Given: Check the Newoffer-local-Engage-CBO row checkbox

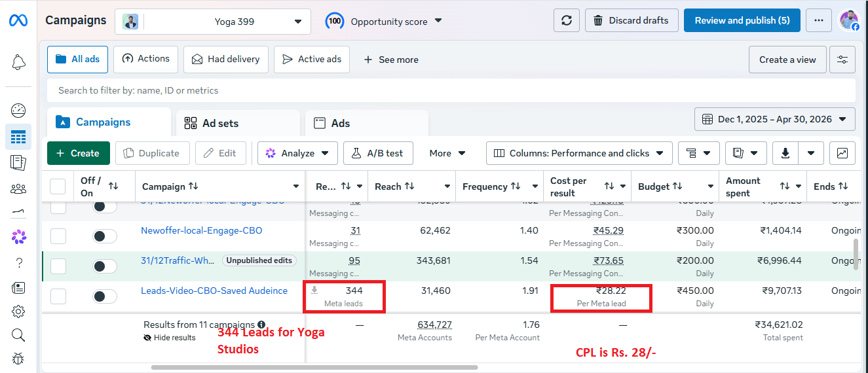Looking at the screenshot, I should tap(58, 236).
